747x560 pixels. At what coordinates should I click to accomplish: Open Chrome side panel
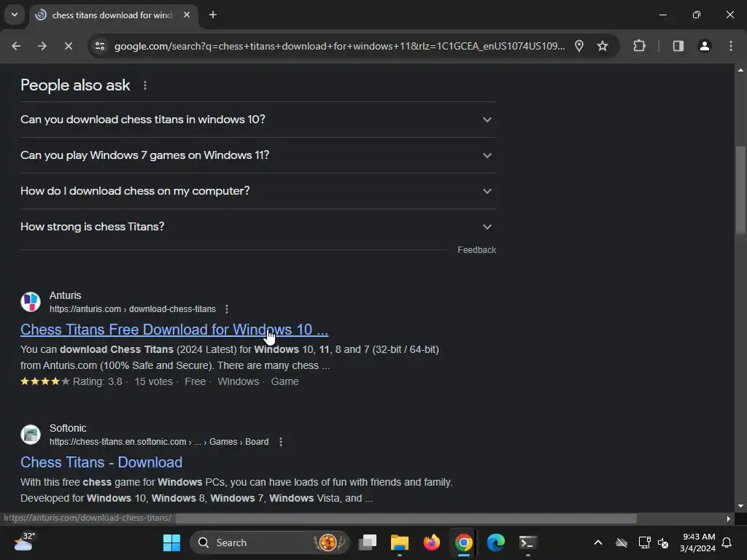coord(678,46)
